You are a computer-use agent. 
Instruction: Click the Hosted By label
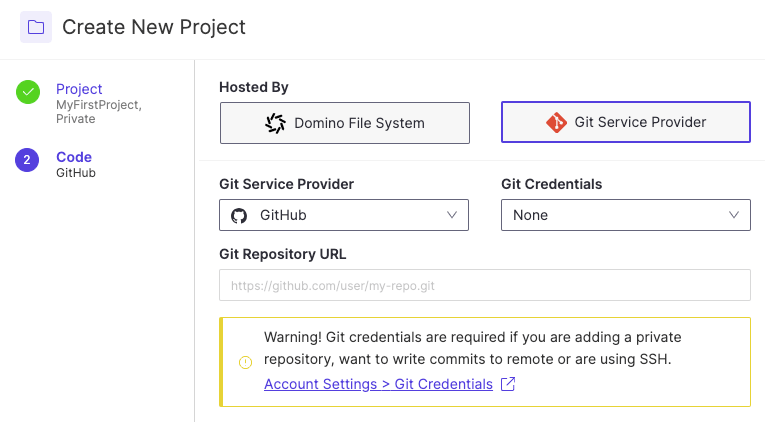[x=254, y=87]
